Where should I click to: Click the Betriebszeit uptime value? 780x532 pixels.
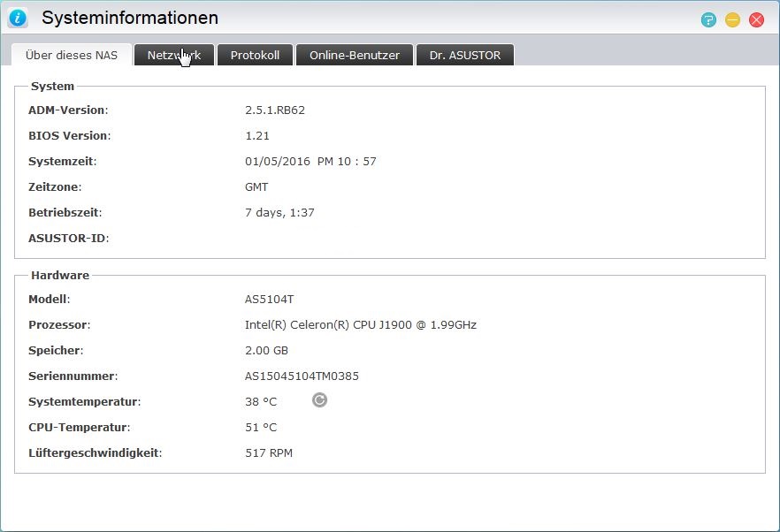(x=279, y=213)
